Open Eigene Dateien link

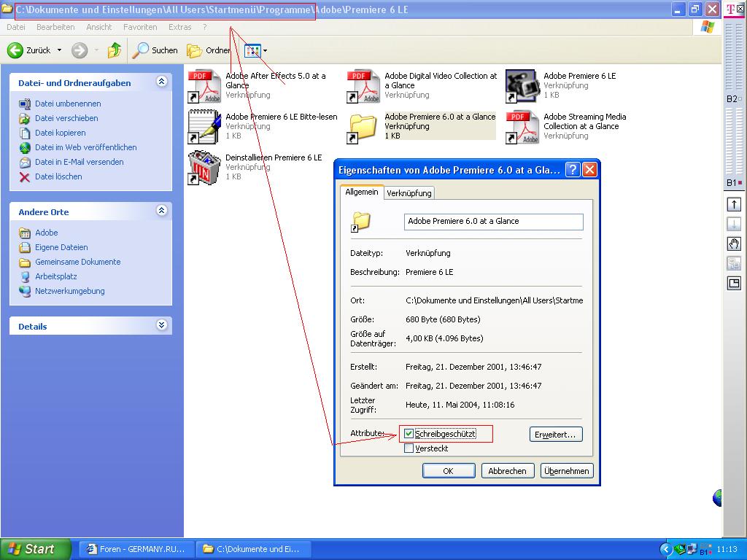tap(61, 247)
